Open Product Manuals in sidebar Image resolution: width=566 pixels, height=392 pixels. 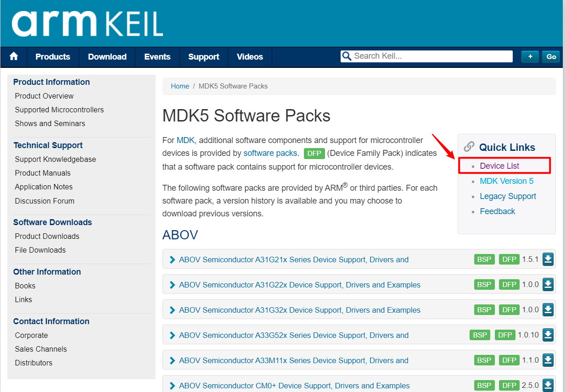[x=43, y=173]
